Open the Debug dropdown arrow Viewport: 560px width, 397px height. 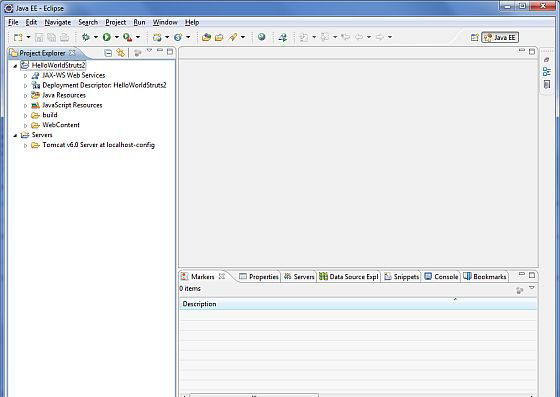pos(96,37)
